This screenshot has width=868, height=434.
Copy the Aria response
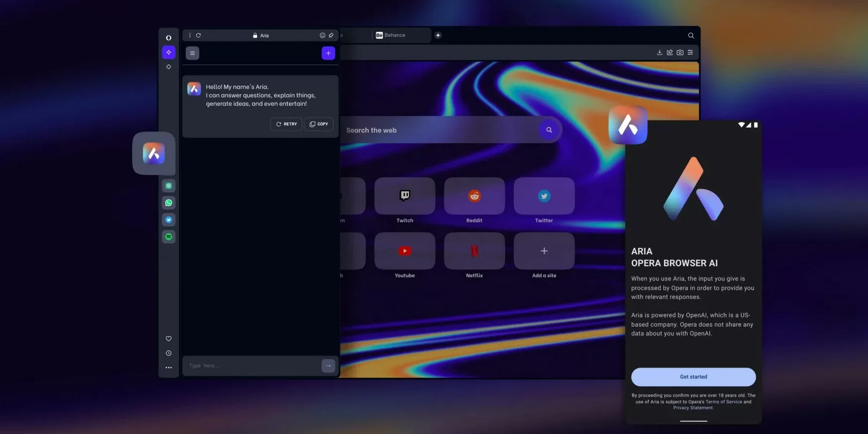click(319, 124)
